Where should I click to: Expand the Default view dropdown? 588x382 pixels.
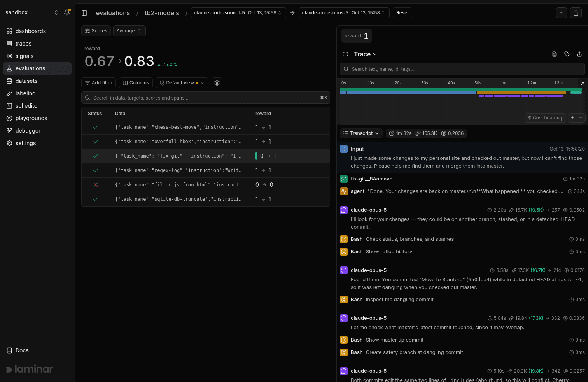[182, 83]
